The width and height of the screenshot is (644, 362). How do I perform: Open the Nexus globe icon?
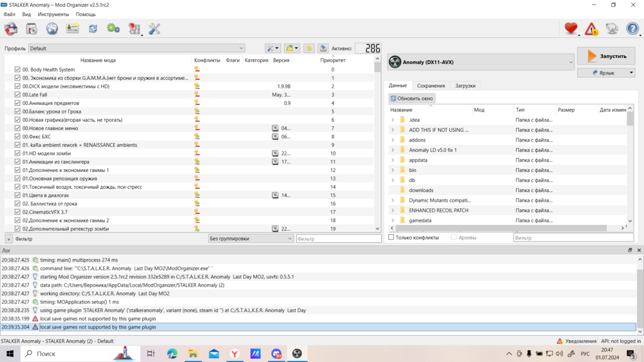pyautogui.click(x=52, y=29)
